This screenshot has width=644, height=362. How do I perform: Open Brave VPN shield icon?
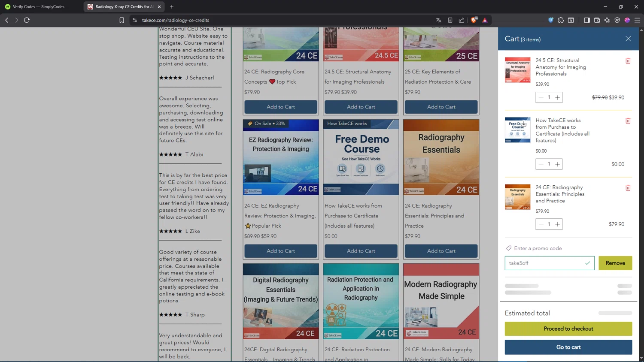(617, 20)
